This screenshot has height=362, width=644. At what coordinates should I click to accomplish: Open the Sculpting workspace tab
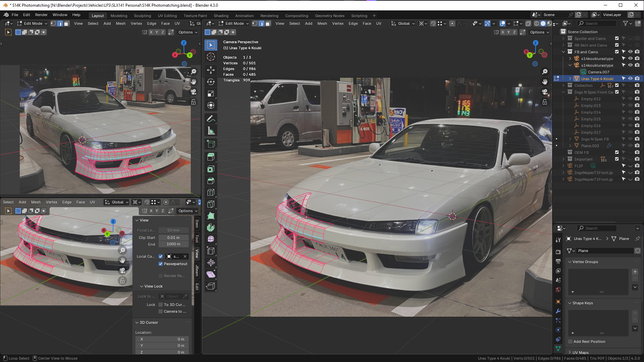click(142, 16)
